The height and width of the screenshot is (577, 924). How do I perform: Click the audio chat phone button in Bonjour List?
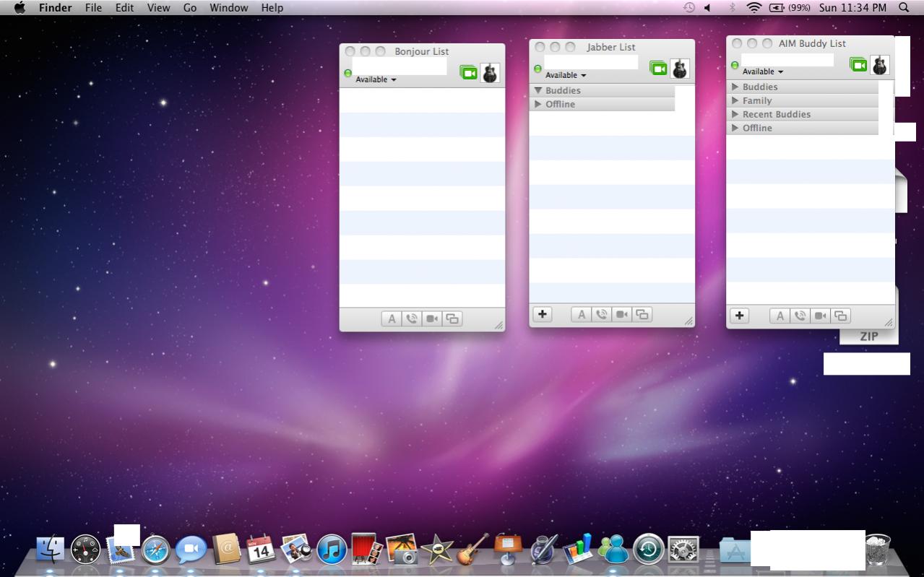(411, 318)
